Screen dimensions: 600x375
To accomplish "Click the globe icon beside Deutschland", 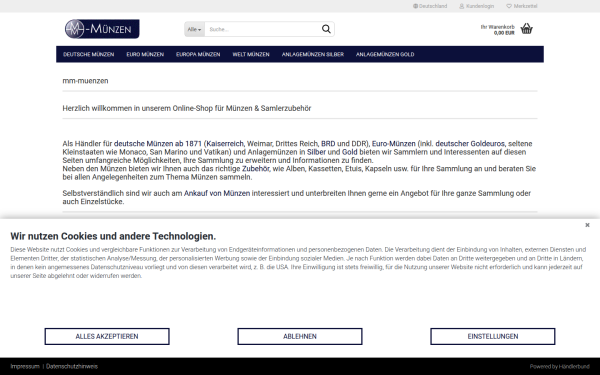I will [415, 6].
